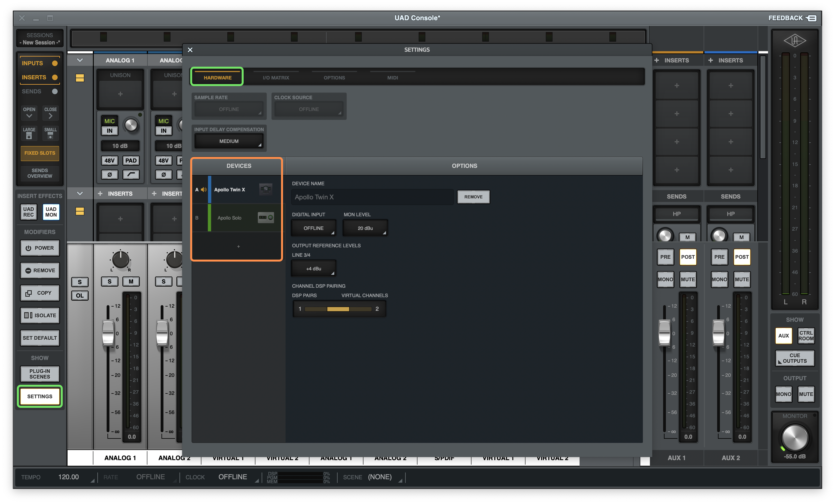835x504 pixels.
Task: Select UAD REC insert effects mode
Action: [x=28, y=212]
